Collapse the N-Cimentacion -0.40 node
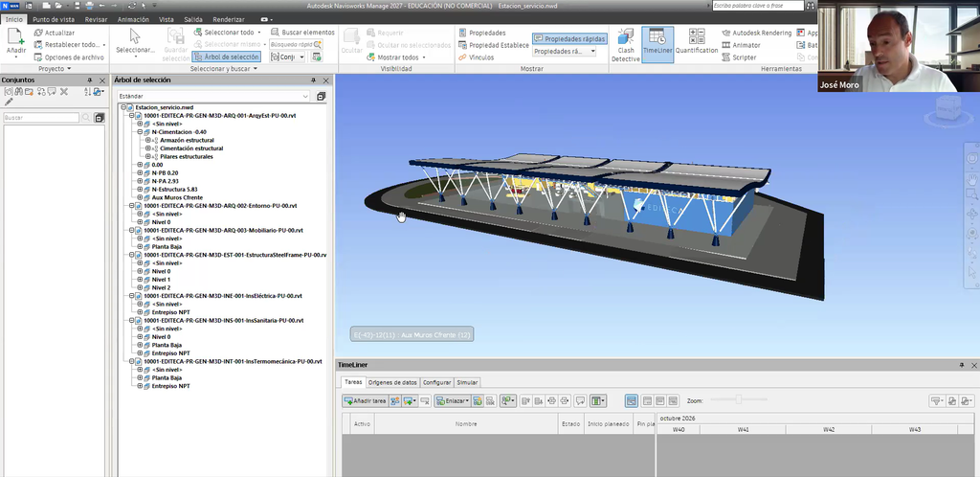The width and height of the screenshot is (980, 477). (x=141, y=132)
